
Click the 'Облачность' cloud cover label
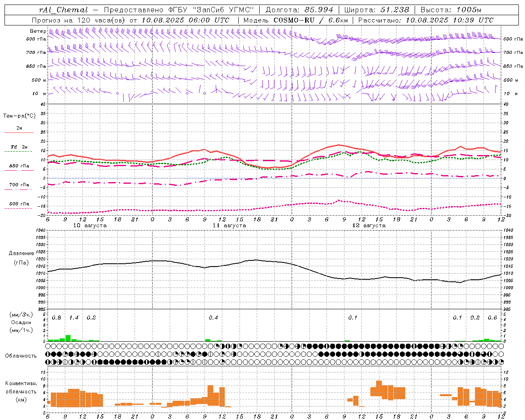pos(21,356)
